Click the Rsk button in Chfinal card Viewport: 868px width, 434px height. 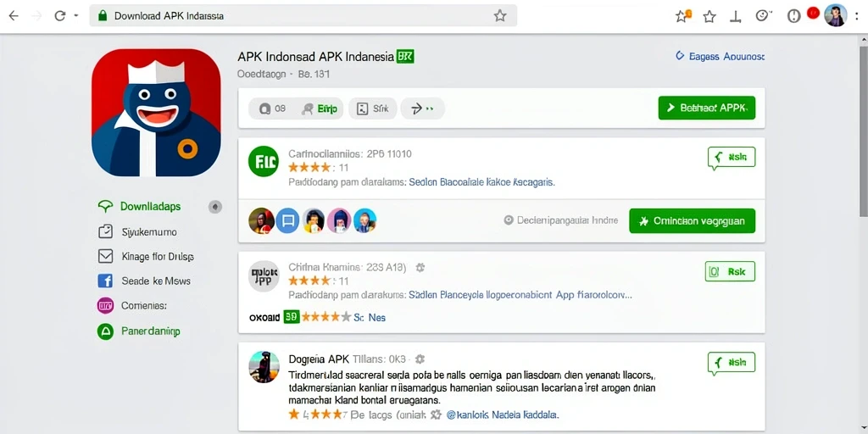click(x=730, y=272)
